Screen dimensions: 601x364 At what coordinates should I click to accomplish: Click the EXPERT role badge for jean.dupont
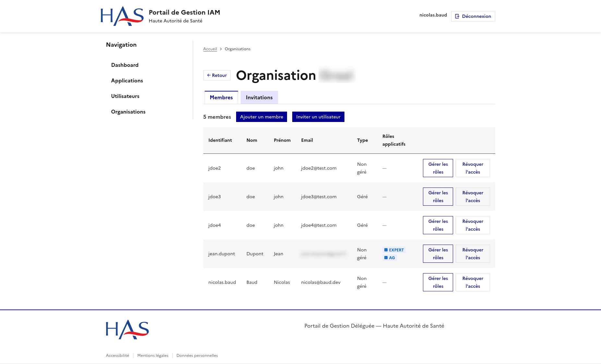[x=394, y=250]
